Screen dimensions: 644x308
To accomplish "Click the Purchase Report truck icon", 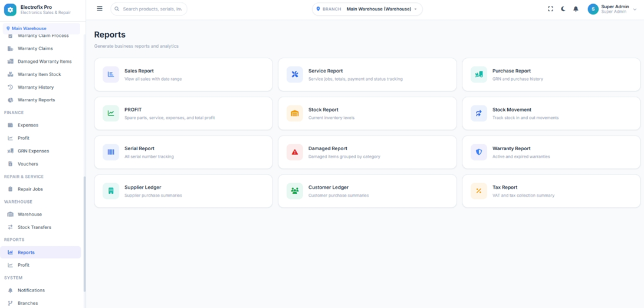I will tap(479, 75).
